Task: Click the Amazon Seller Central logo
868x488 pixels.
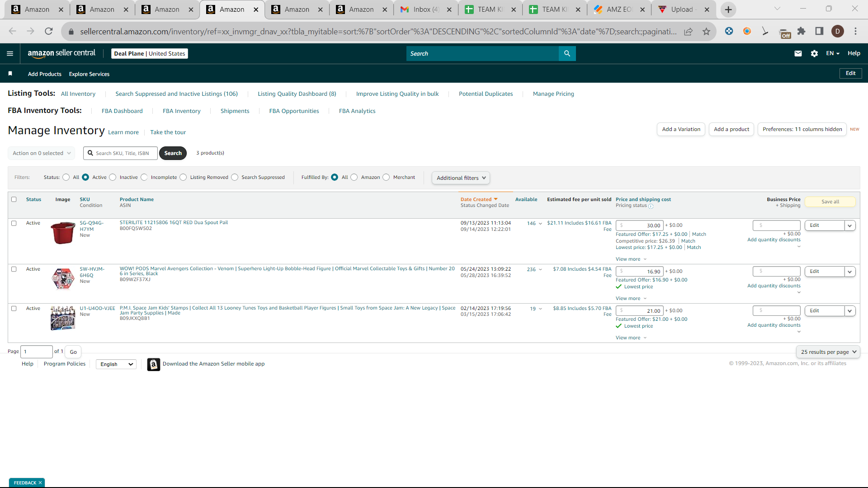Action: (61, 53)
